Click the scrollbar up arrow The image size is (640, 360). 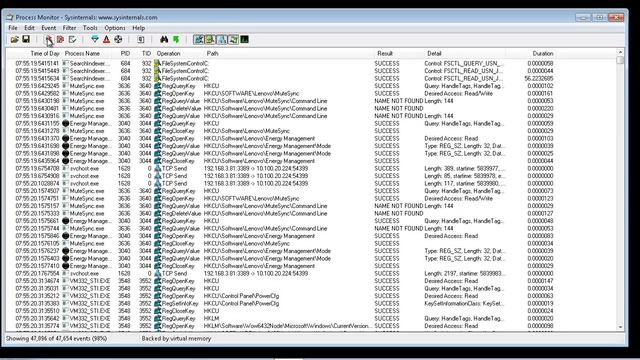(620, 52)
